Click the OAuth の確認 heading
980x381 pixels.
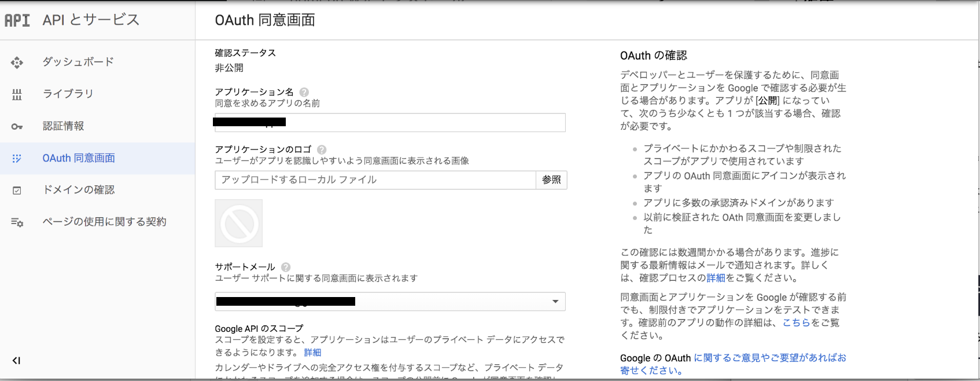(x=654, y=56)
